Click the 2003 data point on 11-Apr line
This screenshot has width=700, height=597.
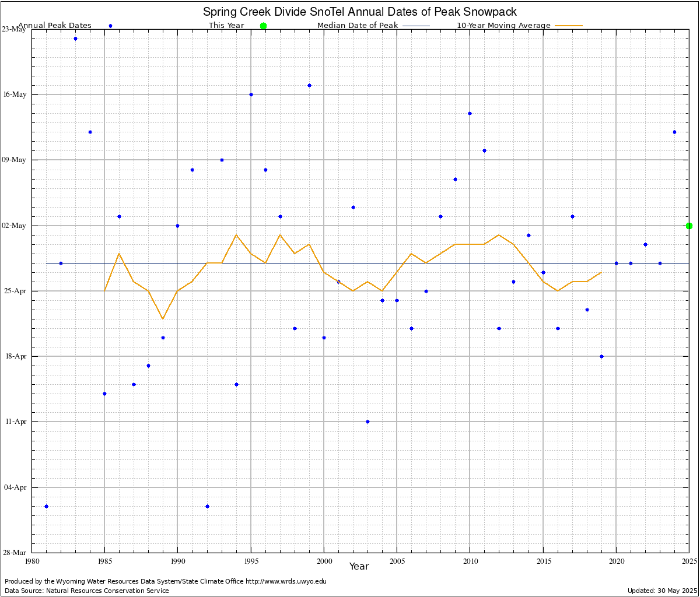pyautogui.click(x=367, y=422)
